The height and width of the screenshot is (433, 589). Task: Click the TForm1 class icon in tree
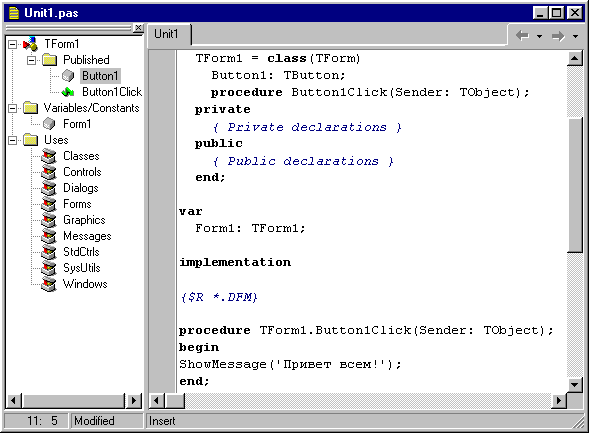[x=30, y=44]
